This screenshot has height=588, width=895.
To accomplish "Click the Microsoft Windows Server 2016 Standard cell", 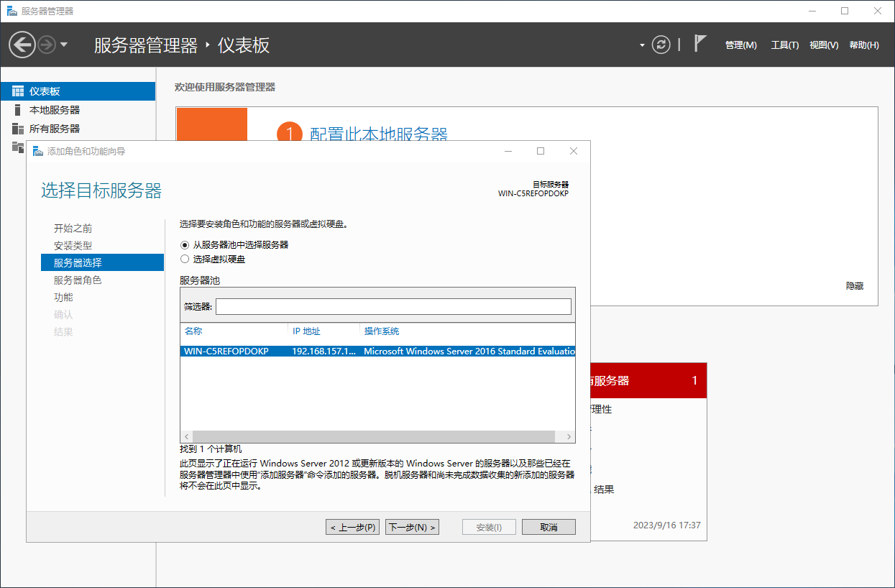I will tap(469, 352).
